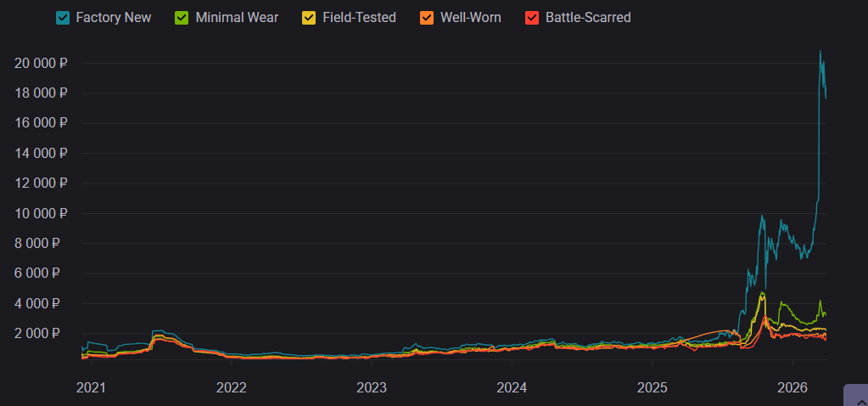Click the Field-Tested legend label
This screenshot has width=868, height=406.
[x=359, y=17]
